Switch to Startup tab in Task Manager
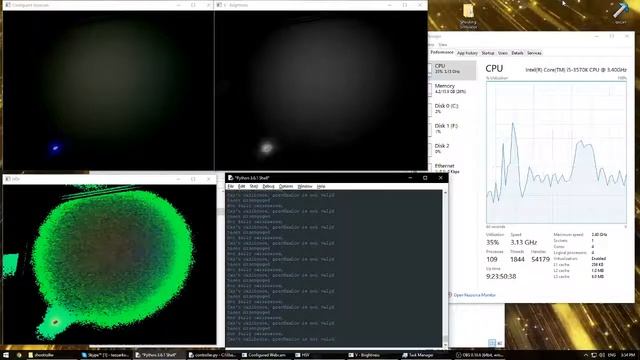 (x=488, y=53)
